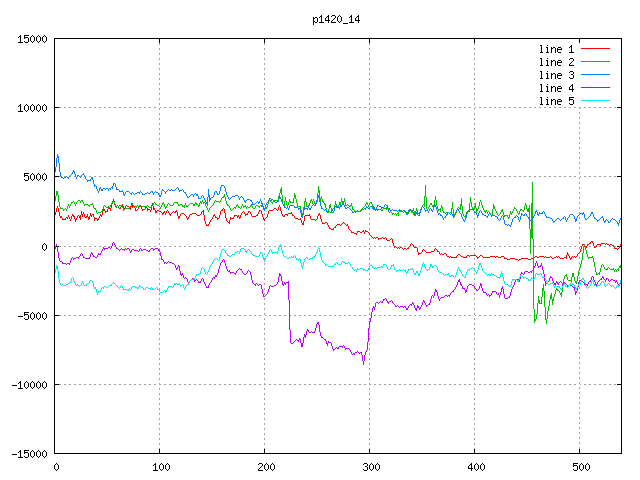The image size is (640, 480).
Task: Select the "line 5" legend label
Action: (x=556, y=101)
